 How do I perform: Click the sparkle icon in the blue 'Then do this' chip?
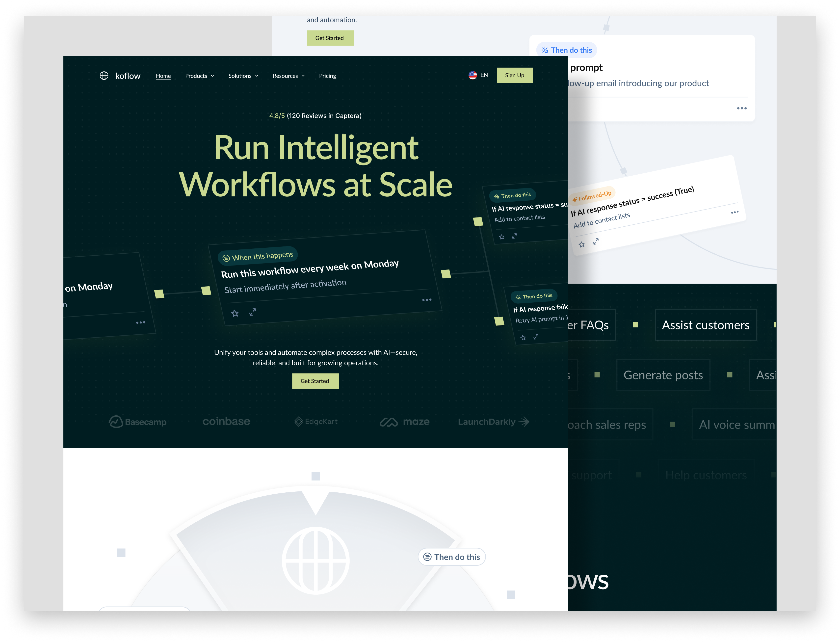click(545, 50)
